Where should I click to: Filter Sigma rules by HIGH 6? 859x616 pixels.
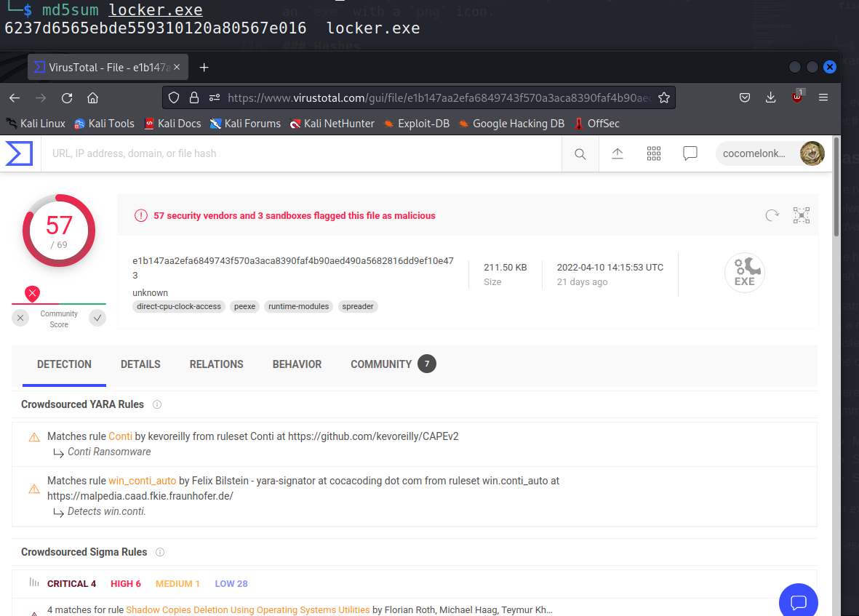coord(125,584)
